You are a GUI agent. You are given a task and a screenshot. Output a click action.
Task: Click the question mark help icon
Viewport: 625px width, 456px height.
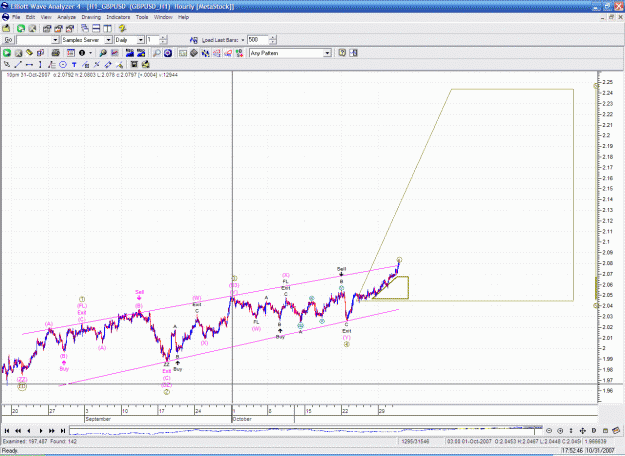[x=342, y=53]
